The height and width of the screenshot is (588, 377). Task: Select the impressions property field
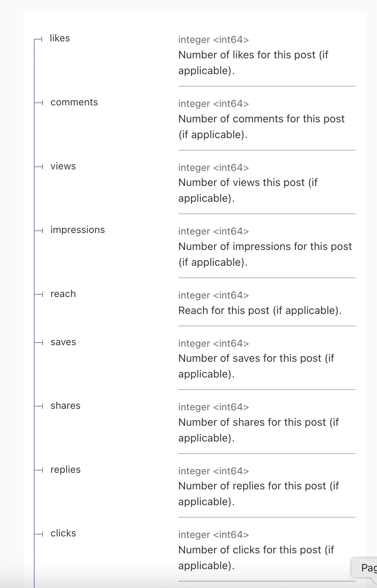78,230
